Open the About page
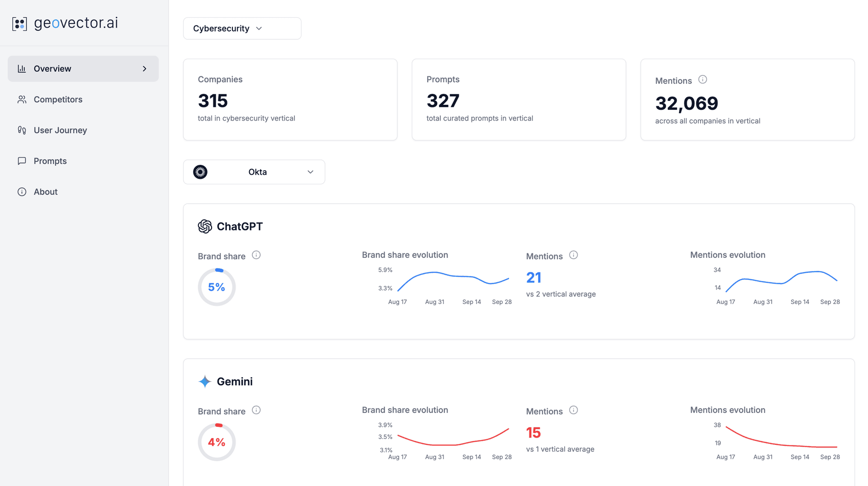The width and height of the screenshot is (868, 486). 45,192
